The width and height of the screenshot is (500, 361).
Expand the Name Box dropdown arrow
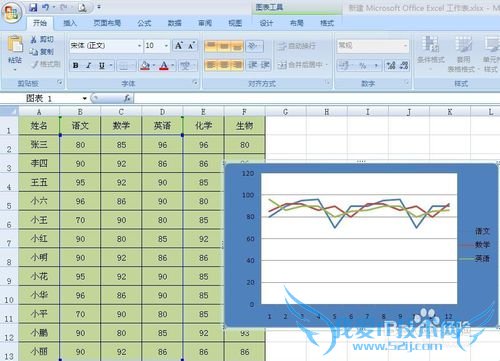(85, 98)
